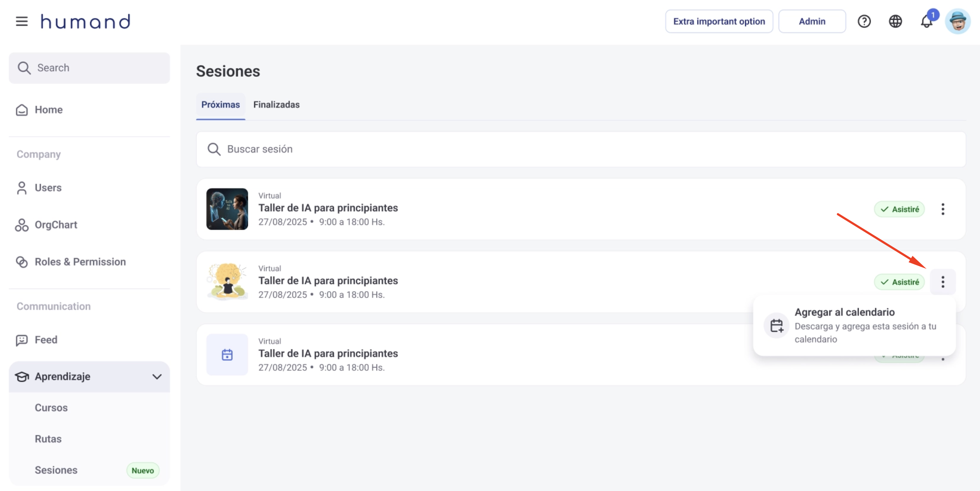Open the first session's kebab menu
The width and height of the screenshot is (980, 491).
click(943, 209)
